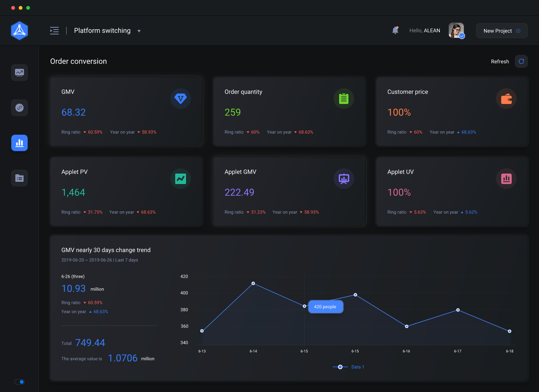Select the bar chart sidebar item

click(19, 143)
